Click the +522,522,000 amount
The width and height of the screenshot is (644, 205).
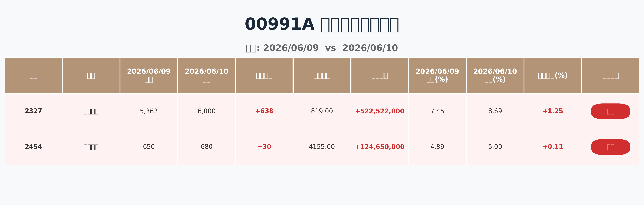(380, 111)
